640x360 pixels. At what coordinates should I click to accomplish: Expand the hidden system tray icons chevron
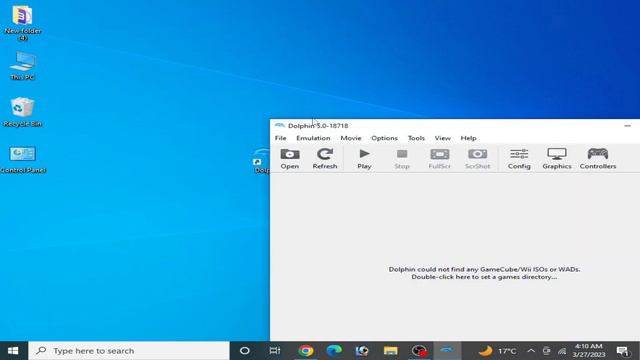[531, 351]
